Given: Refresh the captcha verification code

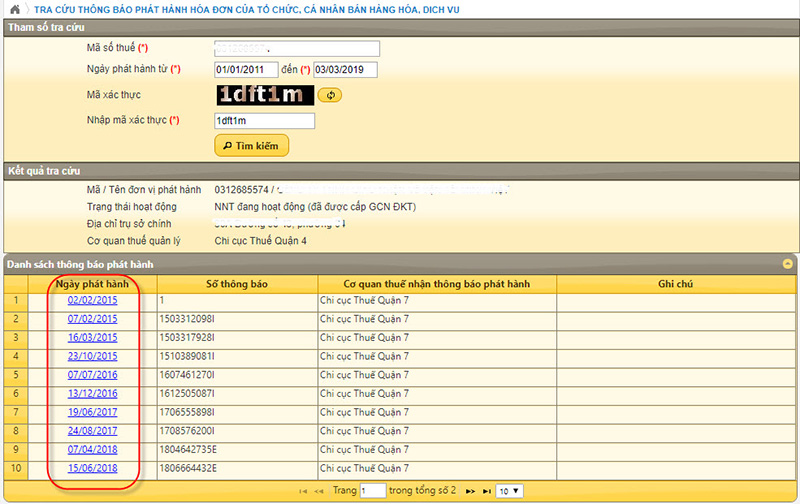Looking at the screenshot, I should pos(333,95).
